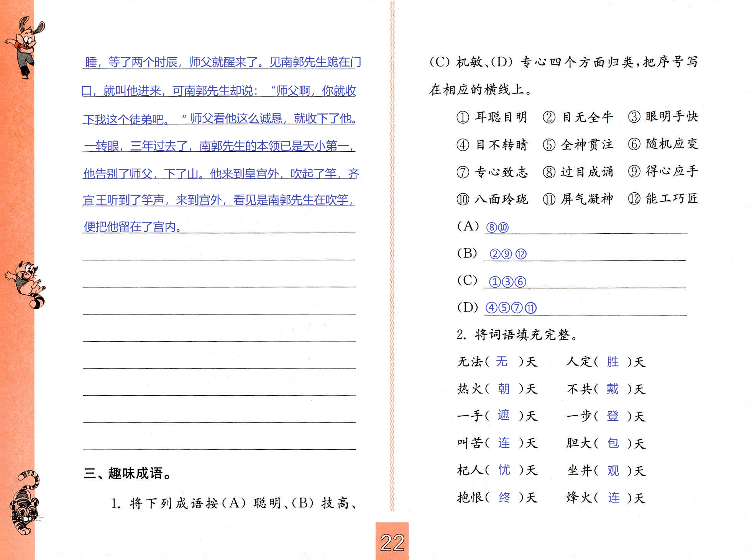752x560 pixels.
Task: Click idiom ⑪ 屏气凝神
Action: (x=578, y=199)
